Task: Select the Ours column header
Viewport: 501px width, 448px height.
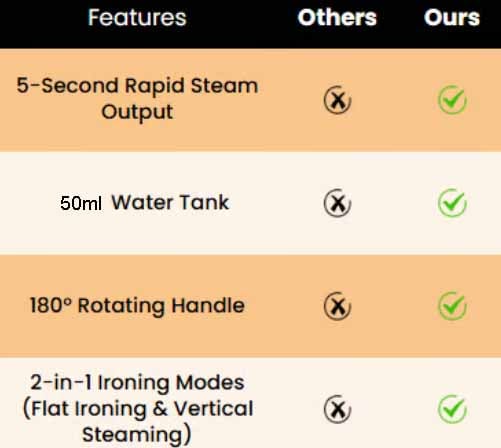Action: click(452, 17)
